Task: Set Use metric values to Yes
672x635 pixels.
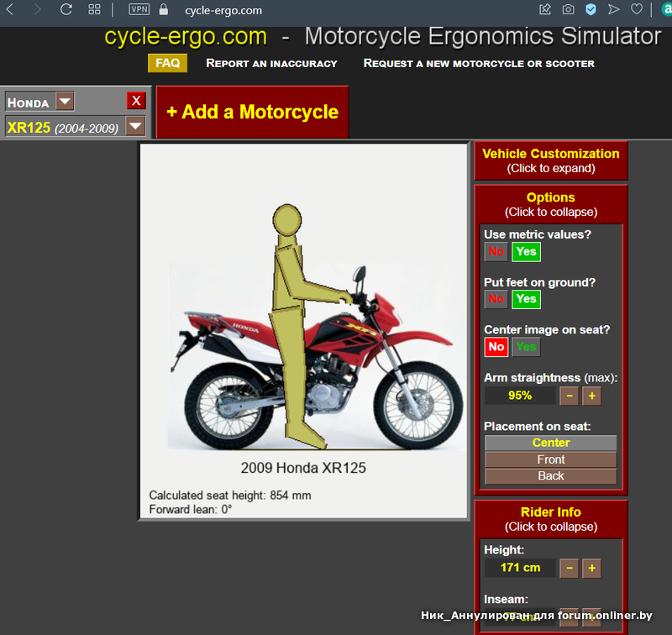Action: tap(526, 251)
